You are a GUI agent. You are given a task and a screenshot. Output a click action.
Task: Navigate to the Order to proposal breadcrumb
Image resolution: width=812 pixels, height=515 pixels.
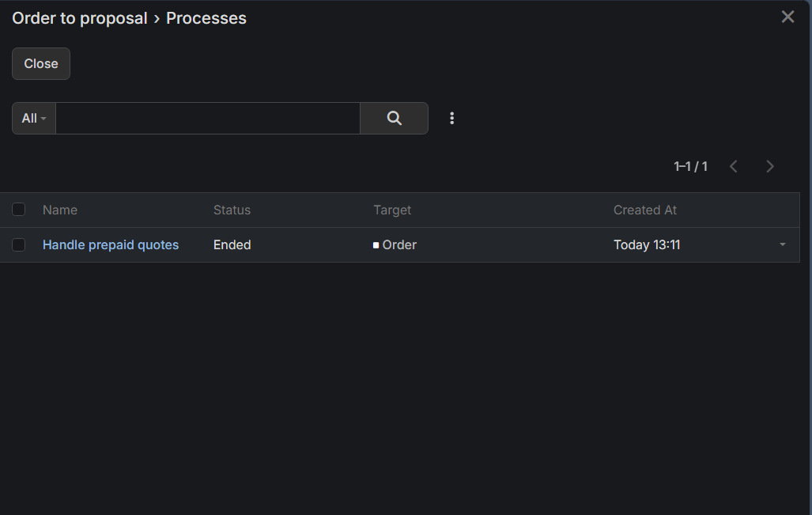80,18
